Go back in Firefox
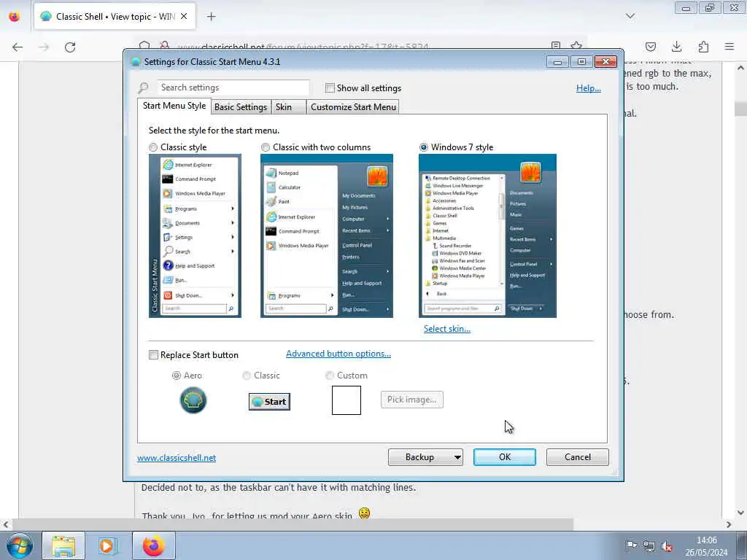This screenshot has width=747, height=560. (x=18, y=47)
